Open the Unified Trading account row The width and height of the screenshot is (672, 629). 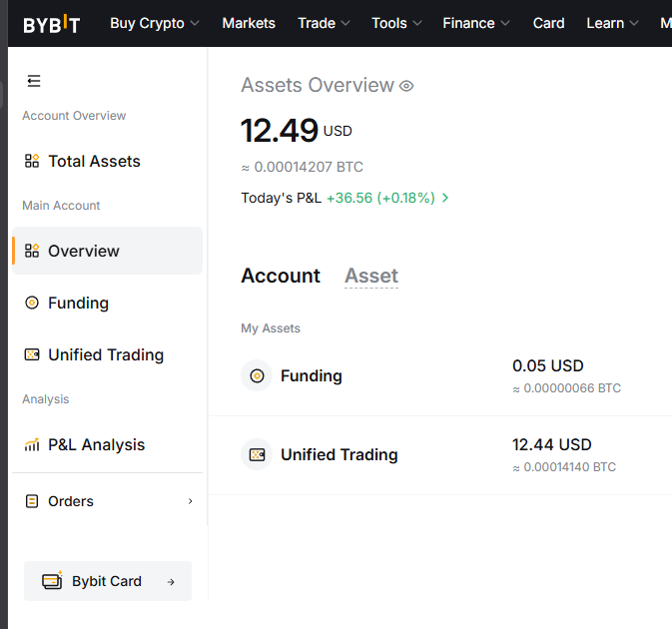[x=440, y=454]
